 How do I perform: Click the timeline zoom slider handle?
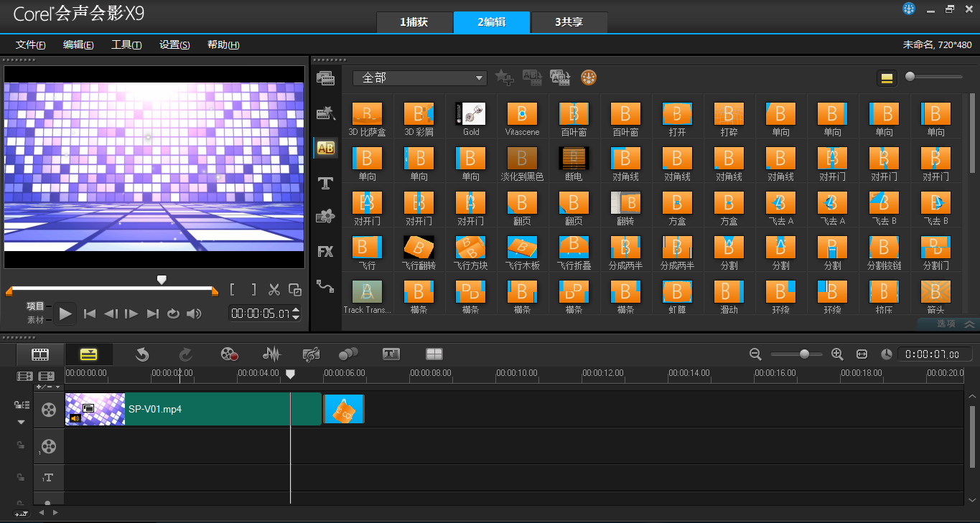805,354
